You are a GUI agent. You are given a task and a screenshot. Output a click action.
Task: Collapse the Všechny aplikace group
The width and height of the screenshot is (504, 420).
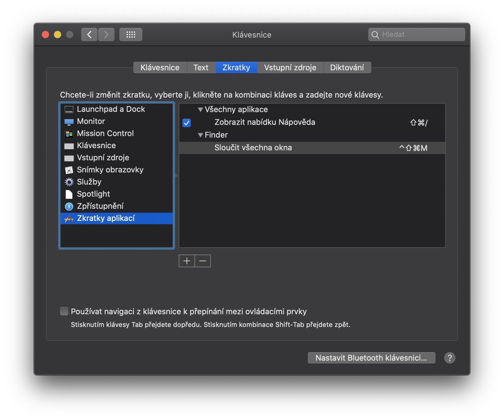200,110
